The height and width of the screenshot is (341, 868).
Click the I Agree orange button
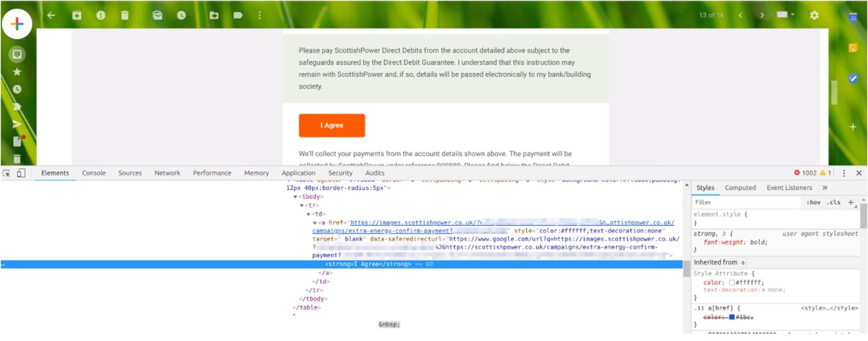coord(332,125)
